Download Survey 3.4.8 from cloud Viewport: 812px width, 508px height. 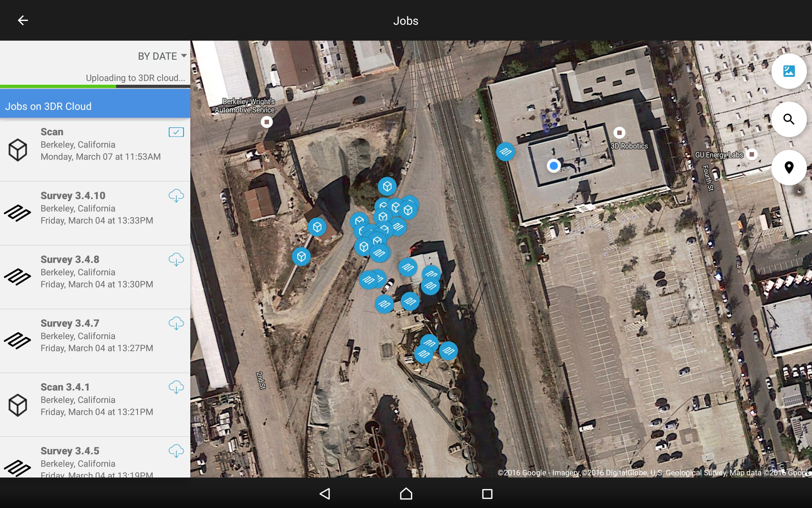pyautogui.click(x=176, y=259)
